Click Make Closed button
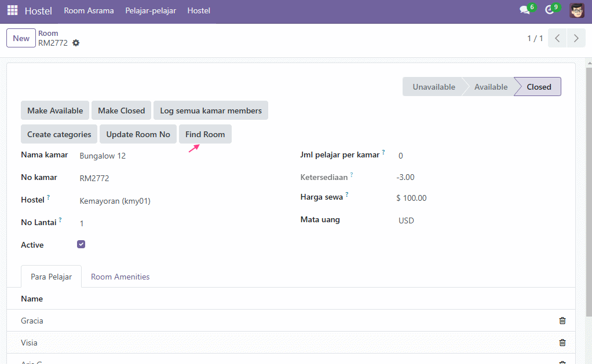The width and height of the screenshot is (592, 364). [121, 111]
